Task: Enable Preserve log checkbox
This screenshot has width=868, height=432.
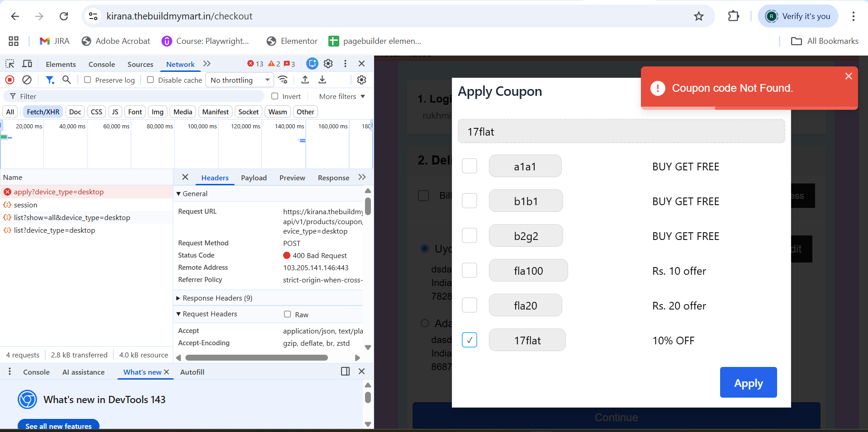Action: (x=88, y=80)
